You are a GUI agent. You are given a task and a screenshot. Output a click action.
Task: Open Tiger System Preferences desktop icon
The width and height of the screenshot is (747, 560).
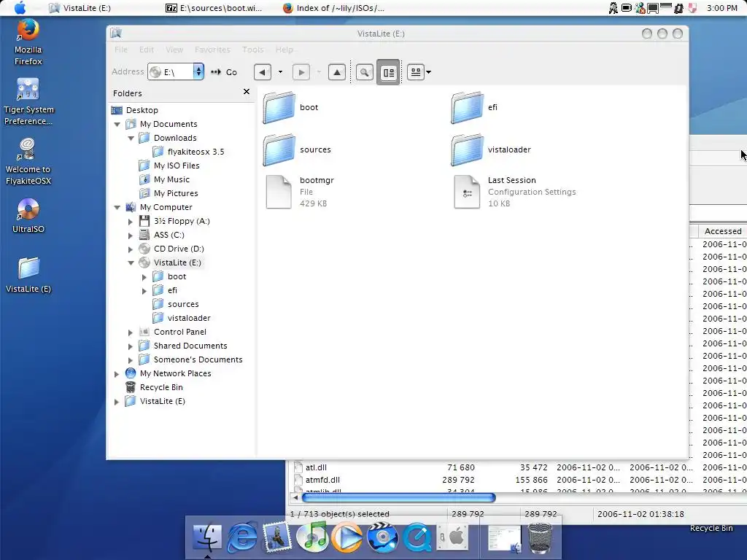pos(28,102)
